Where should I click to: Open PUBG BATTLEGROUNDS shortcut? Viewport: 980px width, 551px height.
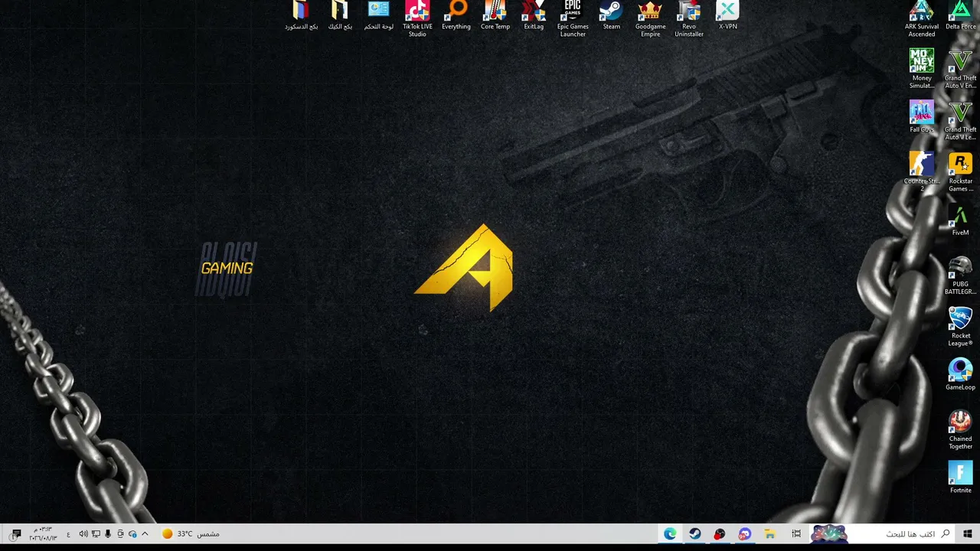[x=960, y=275]
